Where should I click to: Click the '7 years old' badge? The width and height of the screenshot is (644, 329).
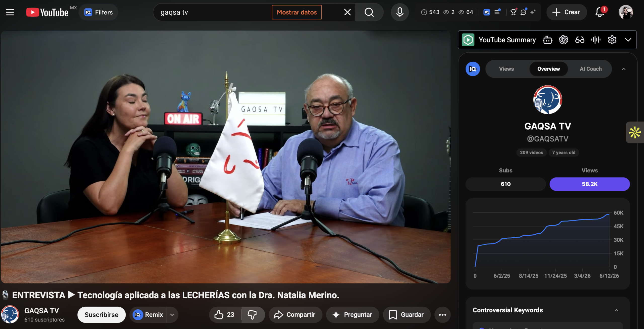coord(563,153)
